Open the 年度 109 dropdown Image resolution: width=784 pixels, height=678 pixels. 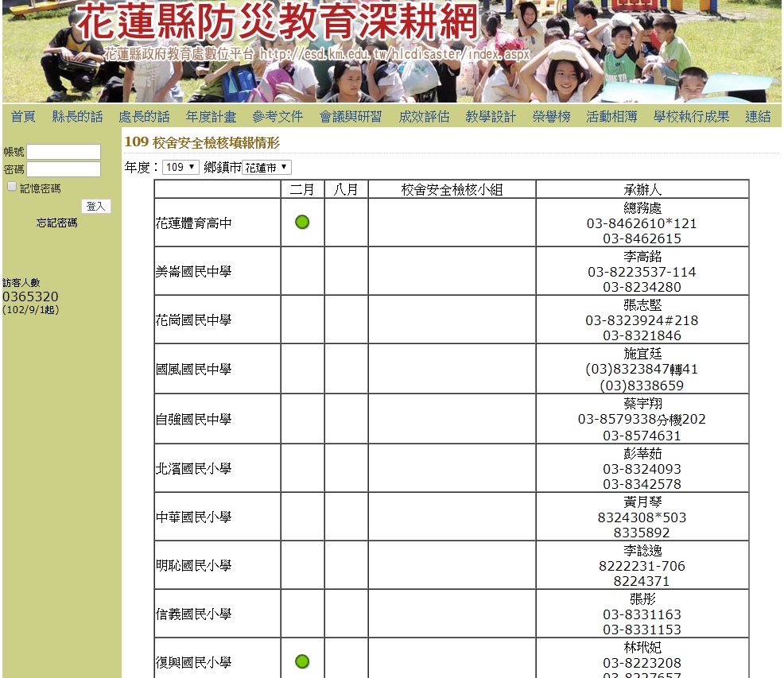[180, 168]
